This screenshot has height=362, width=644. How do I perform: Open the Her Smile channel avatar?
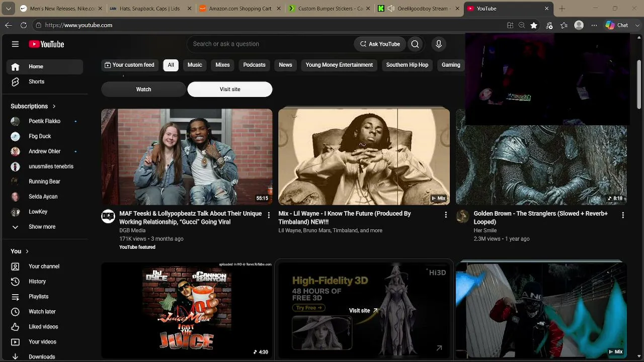click(462, 217)
